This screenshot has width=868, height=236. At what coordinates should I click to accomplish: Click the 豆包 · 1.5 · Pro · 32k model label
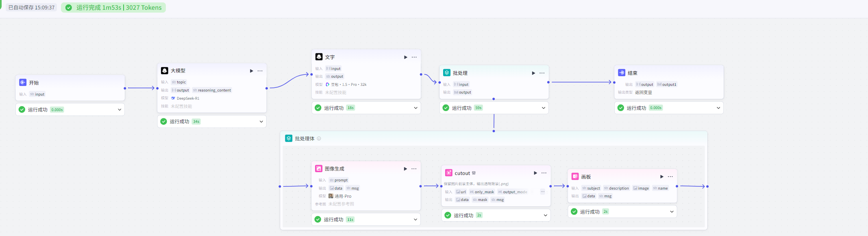coord(349,85)
